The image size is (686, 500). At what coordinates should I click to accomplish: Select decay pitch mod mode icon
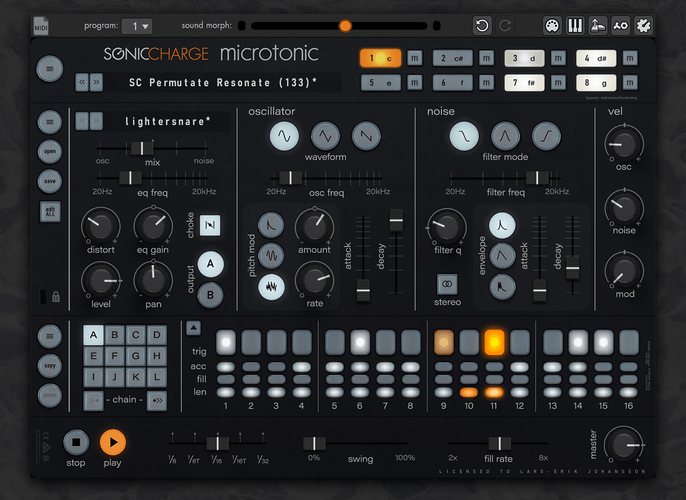click(x=271, y=225)
